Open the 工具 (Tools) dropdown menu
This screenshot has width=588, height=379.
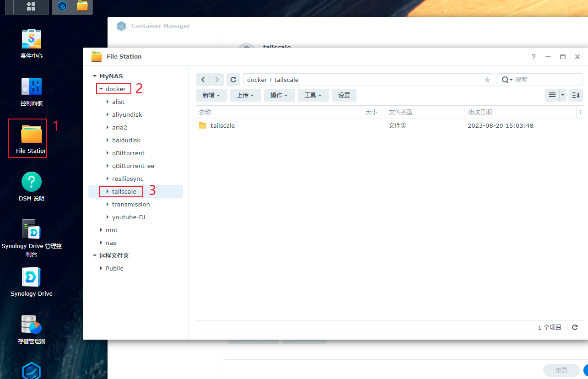point(313,95)
